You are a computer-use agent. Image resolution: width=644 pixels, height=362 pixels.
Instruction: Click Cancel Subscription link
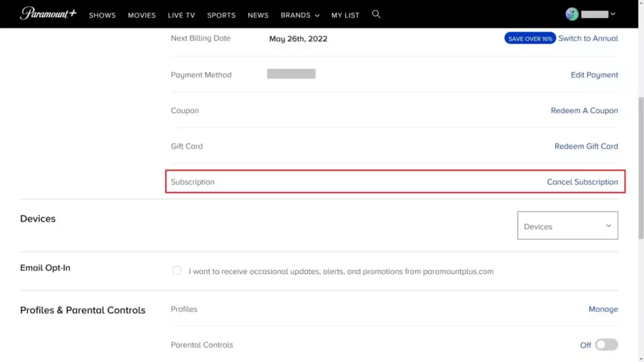click(582, 182)
